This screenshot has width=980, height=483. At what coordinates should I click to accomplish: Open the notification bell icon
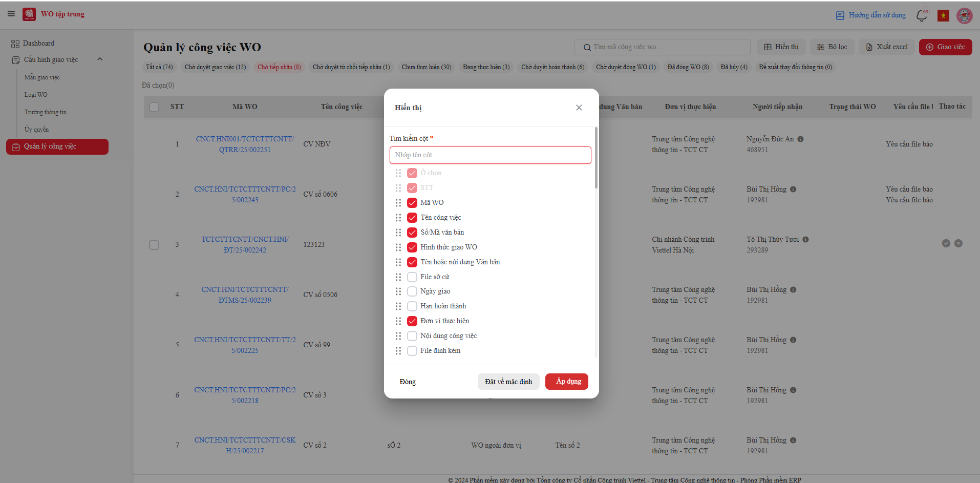click(x=922, y=15)
